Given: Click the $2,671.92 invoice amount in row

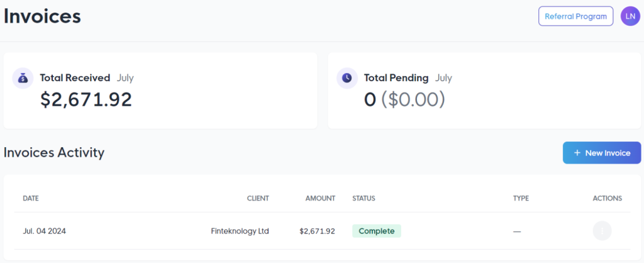Looking at the screenshot, I should tap(318, 231).
